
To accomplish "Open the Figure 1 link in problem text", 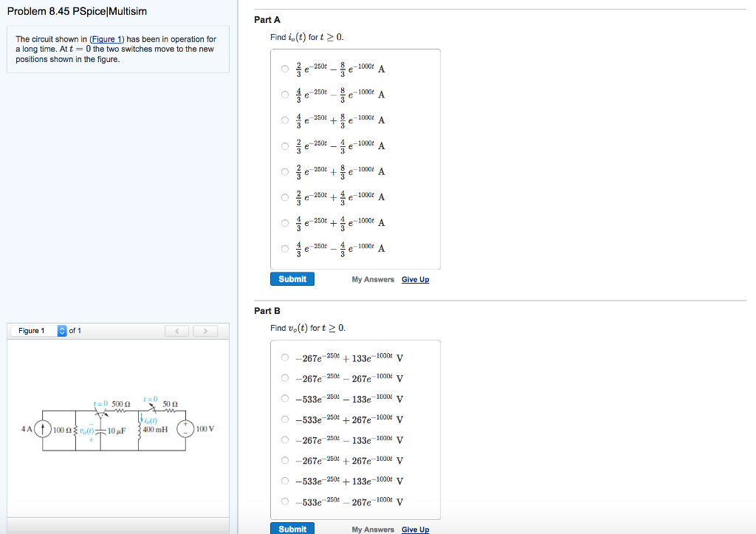I will (x=106, y=39).
